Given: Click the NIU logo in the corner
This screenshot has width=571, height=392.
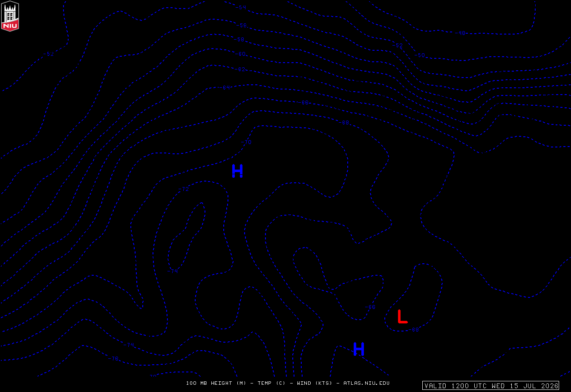Looking at the screenshot, I should click(x=10, y=16).
